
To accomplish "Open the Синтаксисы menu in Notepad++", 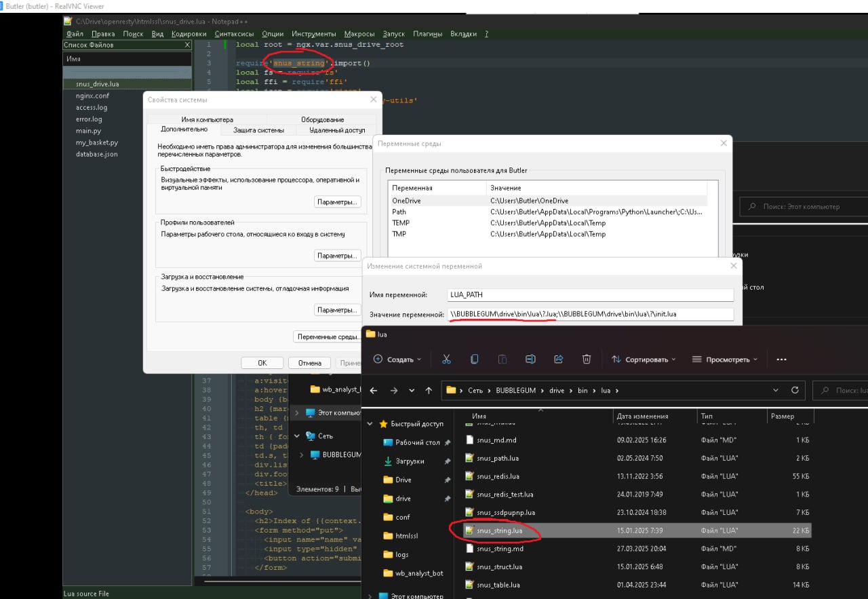I will (234, 34).
